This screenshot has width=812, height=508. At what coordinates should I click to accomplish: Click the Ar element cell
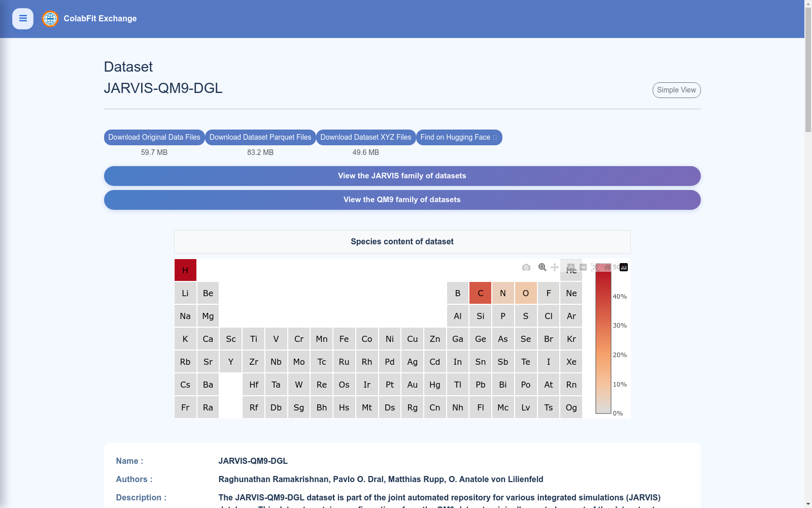[x=571, y=316]
